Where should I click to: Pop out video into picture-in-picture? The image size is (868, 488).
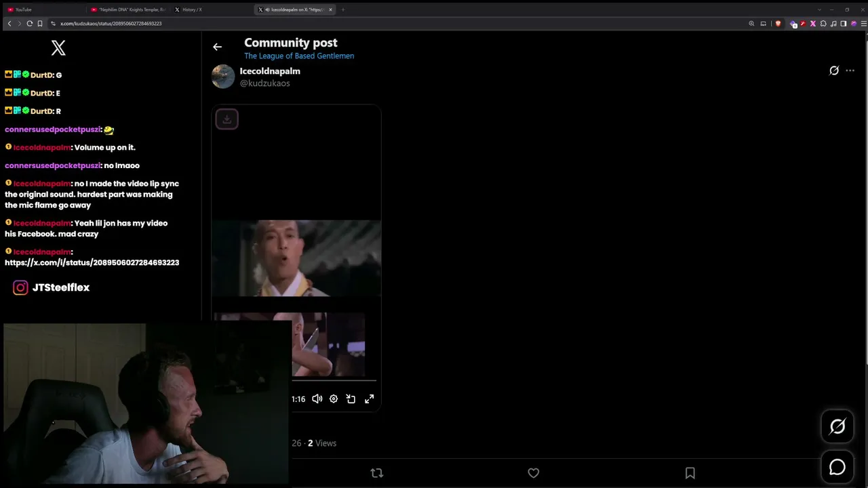coord(351,399)
